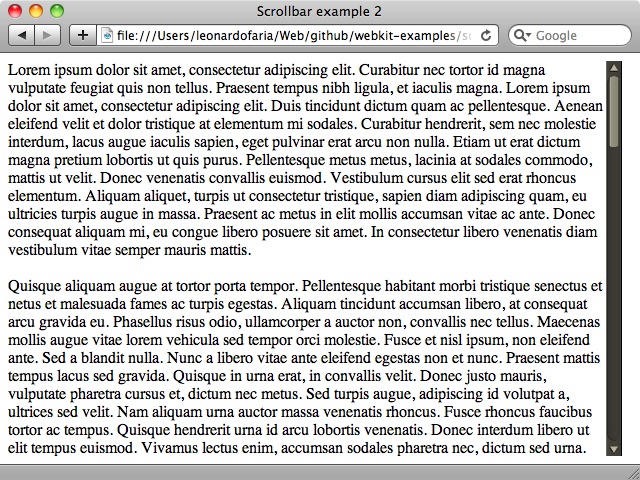Focus the Google search field
The image size is (640, 480).
coord(570,36)
